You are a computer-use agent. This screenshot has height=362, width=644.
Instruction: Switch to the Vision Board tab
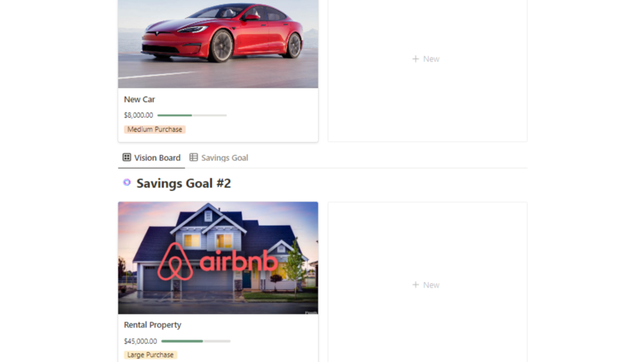click(x=152, y=158)
